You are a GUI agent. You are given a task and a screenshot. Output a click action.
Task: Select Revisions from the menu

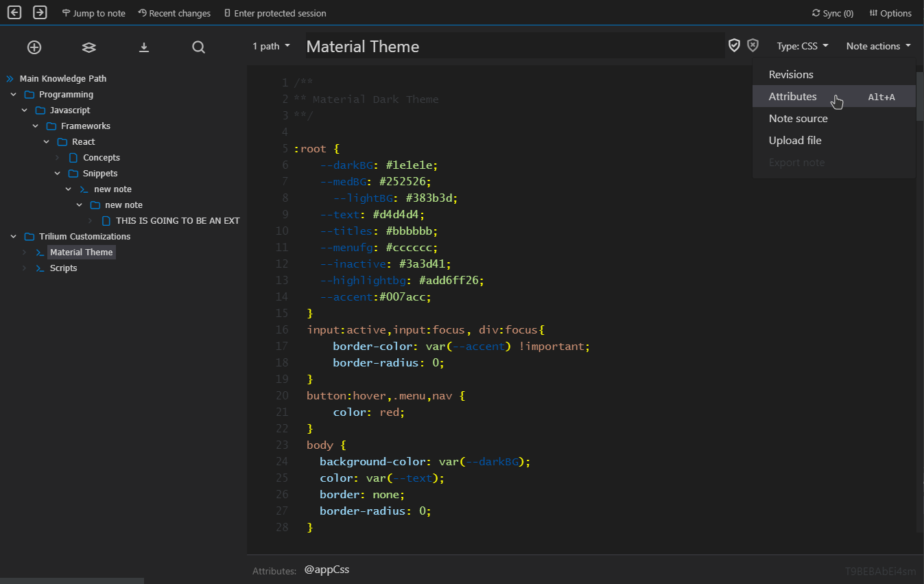(x=833, y=74)
